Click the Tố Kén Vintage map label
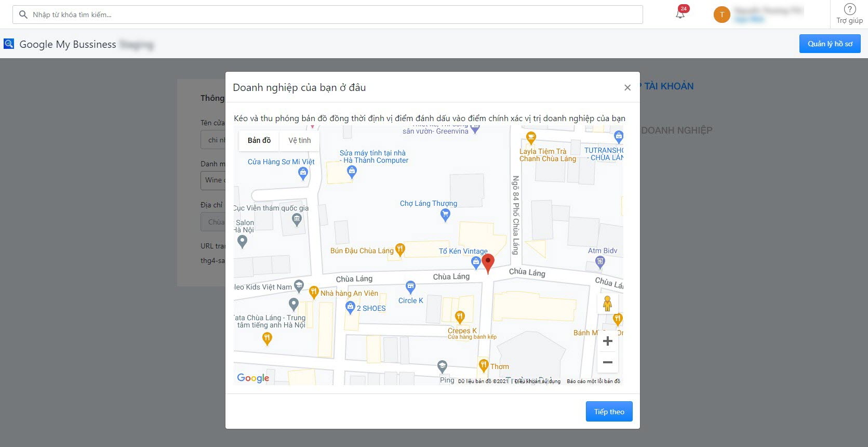 coord(463,252)
